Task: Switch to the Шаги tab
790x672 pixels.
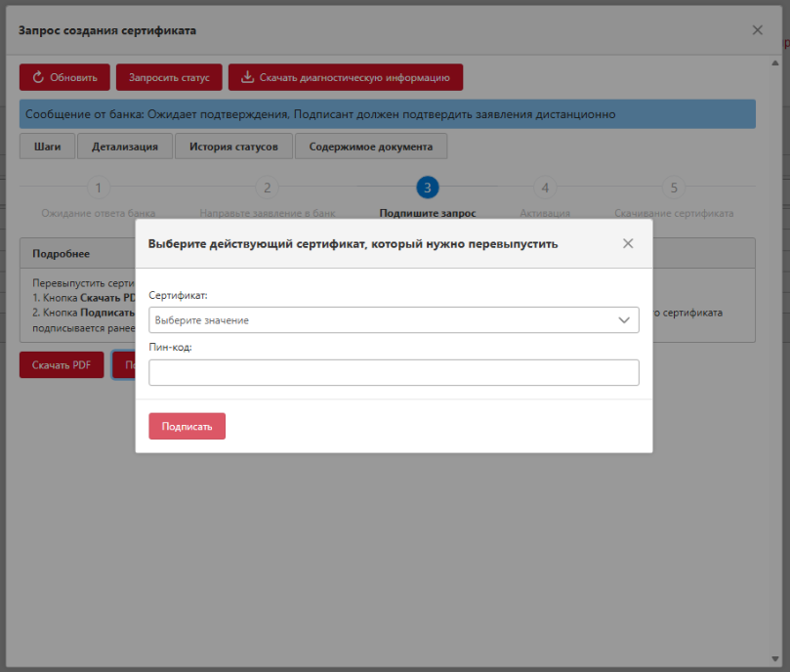Action: [x=47, y=147]
